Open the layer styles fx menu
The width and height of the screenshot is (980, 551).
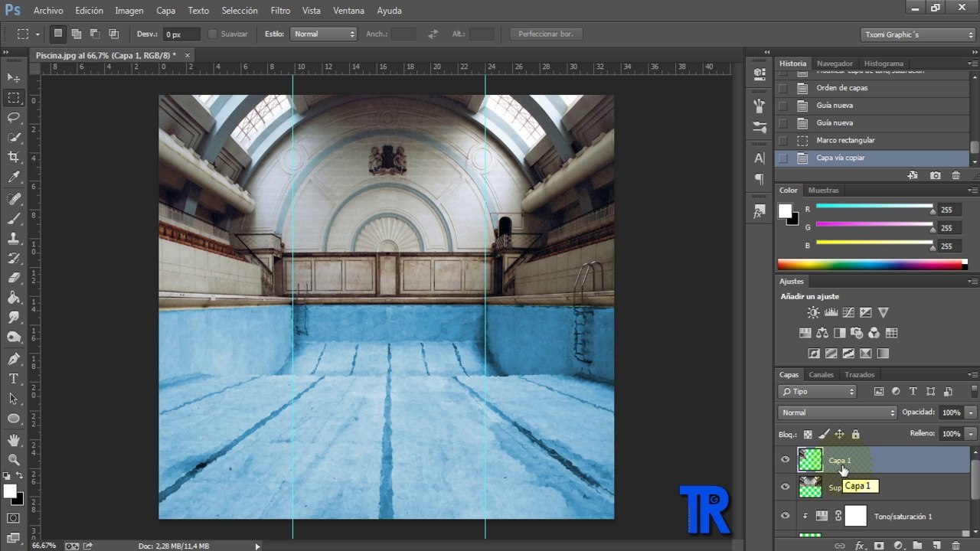pos(859,546)
